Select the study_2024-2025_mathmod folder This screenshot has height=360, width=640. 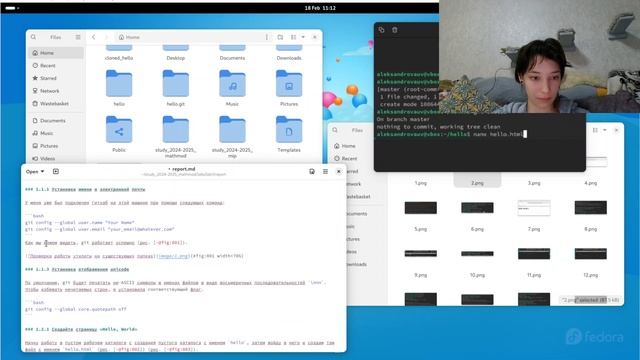pyautogui.click(x=176, y=129)
